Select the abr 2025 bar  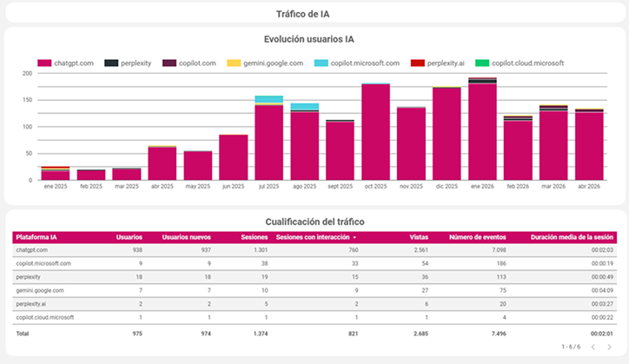pyautogui.click(x=162, y=163)
